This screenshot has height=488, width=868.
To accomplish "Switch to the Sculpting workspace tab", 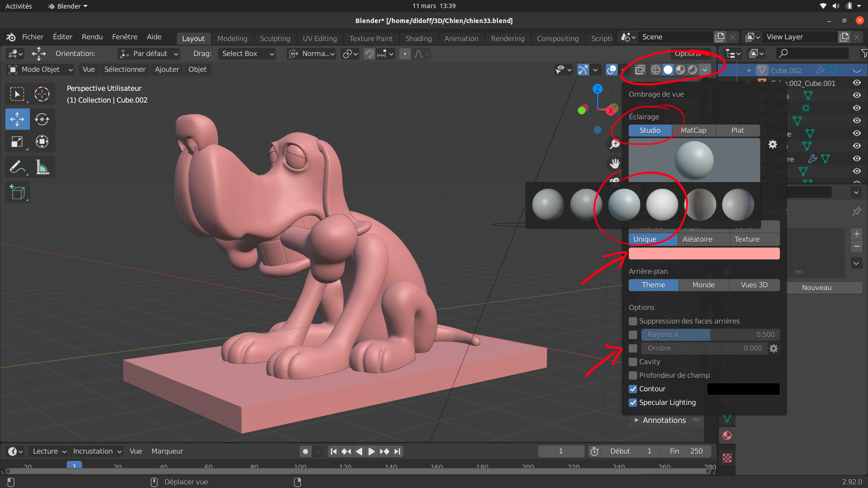I will (x=274, y=39).
